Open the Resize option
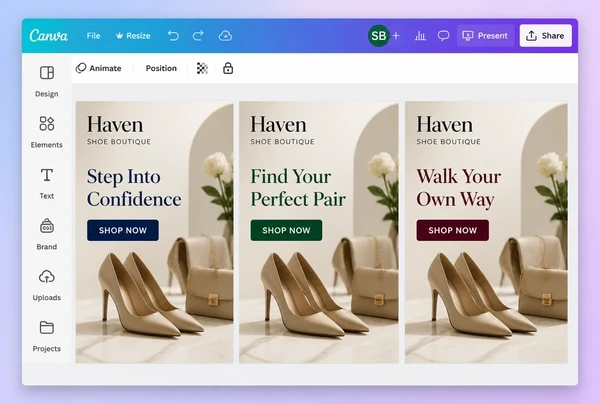The width and height of the screenshot is (600, 404). [x=133, y=36]
